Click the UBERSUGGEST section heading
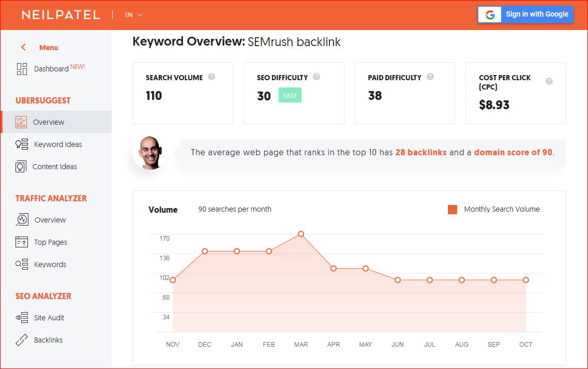Screen dimensions: 588x369 click(x=43, y=100)
